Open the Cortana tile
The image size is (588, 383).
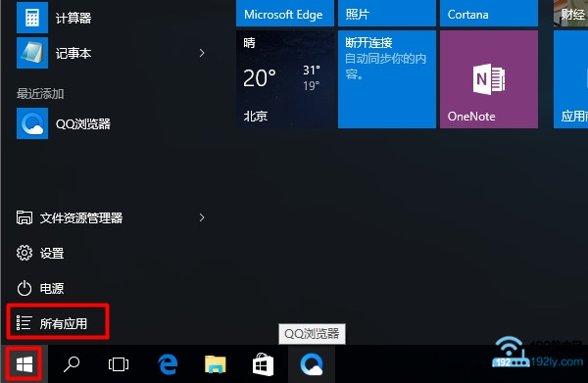489,14
